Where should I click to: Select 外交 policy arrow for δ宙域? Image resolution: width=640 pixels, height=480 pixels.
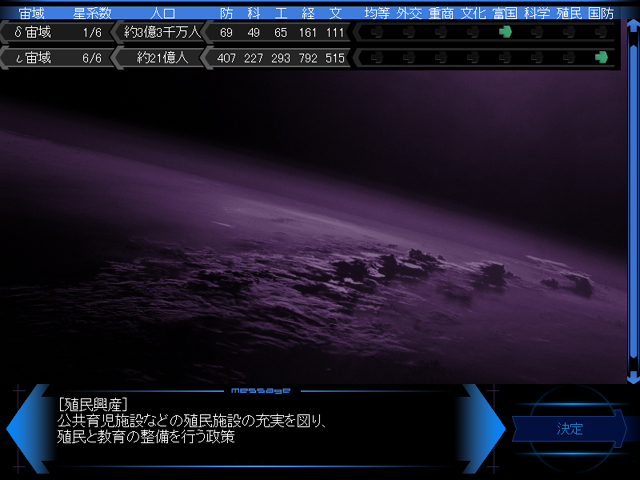[x=409, y=32]
